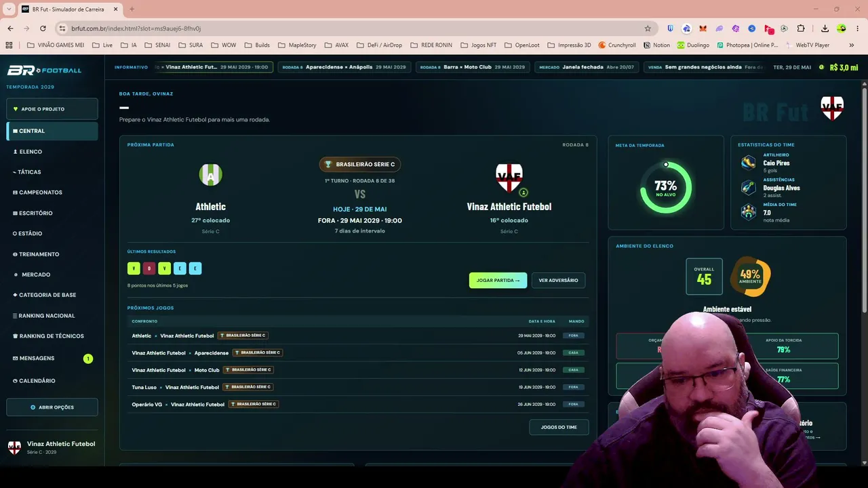Open the Artilheiro boot icon beside Caio Pires
The image size is (868, 488).
coord(749,163)
